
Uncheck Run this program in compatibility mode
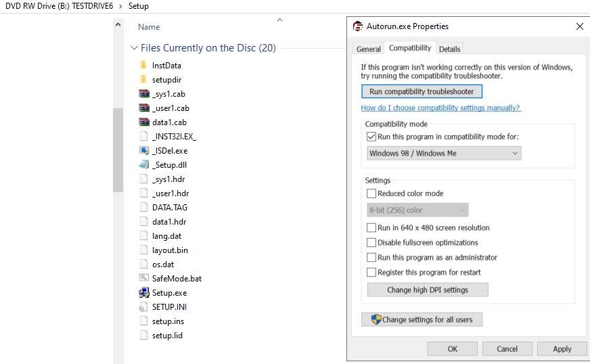tap(371, 137)
